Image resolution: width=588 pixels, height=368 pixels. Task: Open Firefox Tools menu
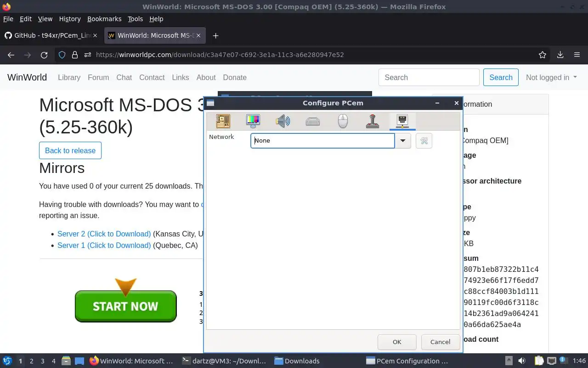coord(136,19)
